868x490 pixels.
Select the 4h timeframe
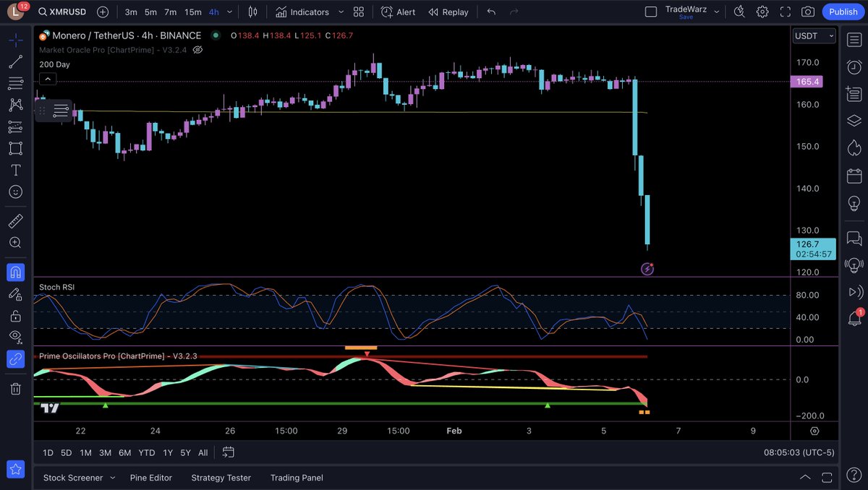coord(214,12)
